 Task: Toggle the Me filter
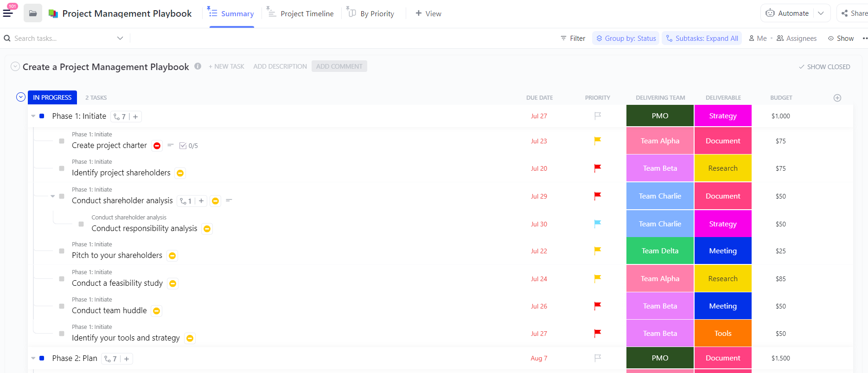758,39
